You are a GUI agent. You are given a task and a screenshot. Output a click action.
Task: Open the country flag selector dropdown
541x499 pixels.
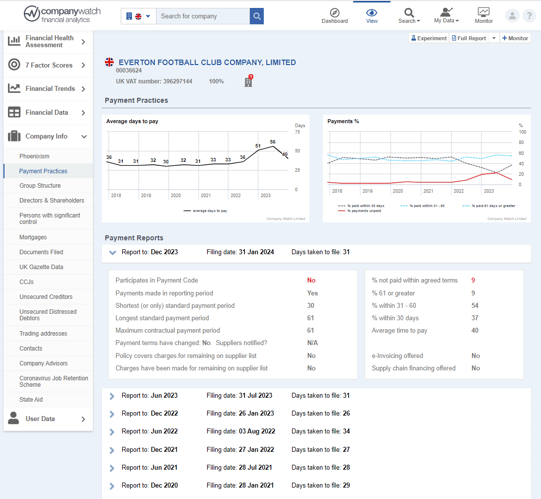138,16
